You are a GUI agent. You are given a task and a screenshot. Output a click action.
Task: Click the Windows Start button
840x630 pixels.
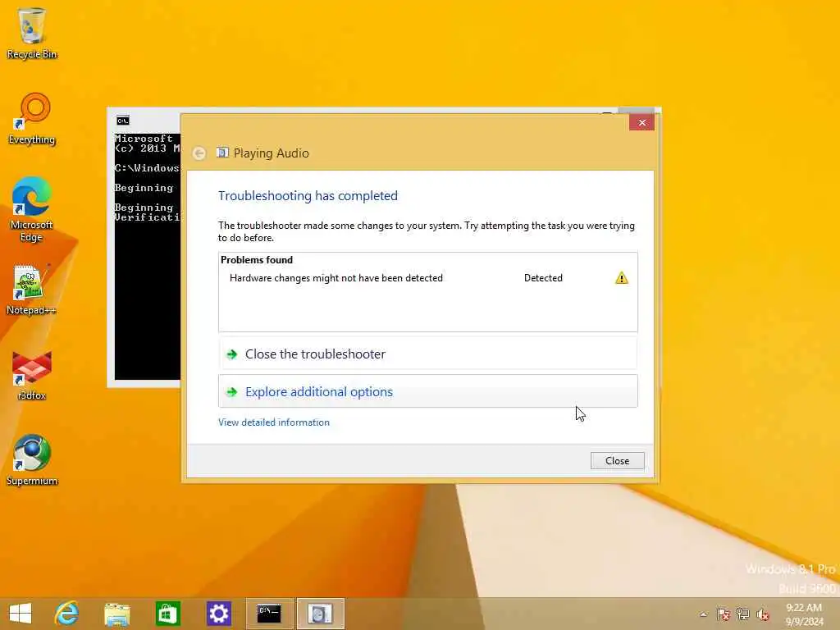21,614
